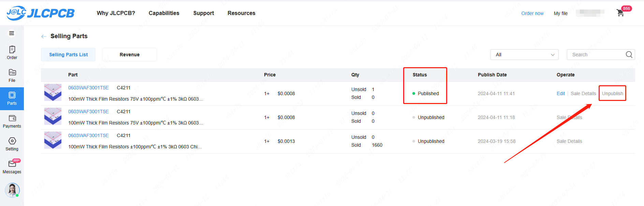
Task: Open Sale Details for 2024-04-11 11:18 part
Action: pos(569,117)
